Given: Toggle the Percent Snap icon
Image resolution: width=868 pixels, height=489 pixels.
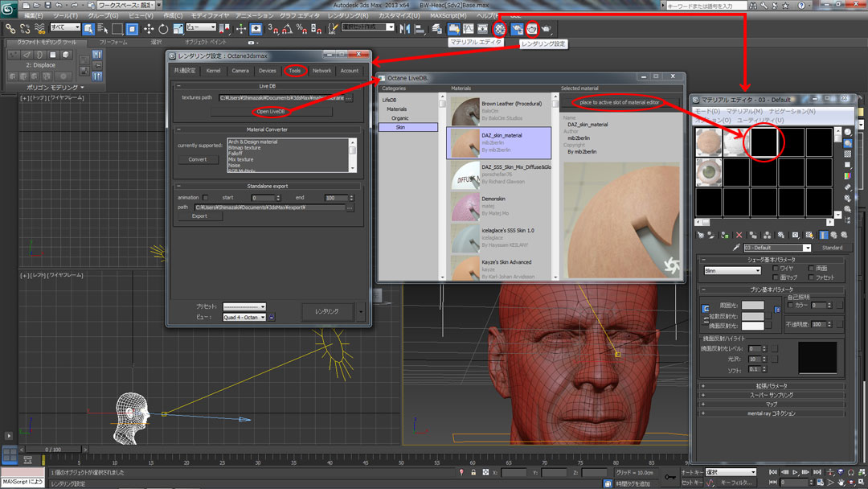Looking at the screenshot, I should (301, 29).
